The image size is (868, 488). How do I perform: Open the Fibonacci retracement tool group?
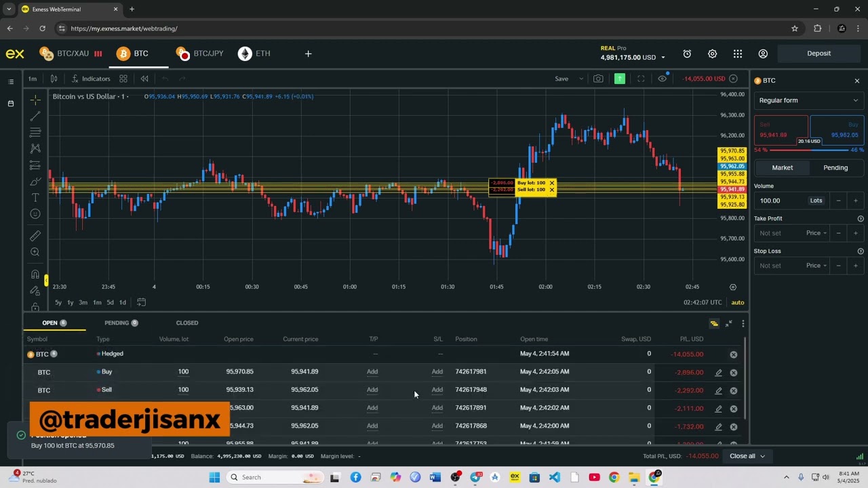point(35,132)
